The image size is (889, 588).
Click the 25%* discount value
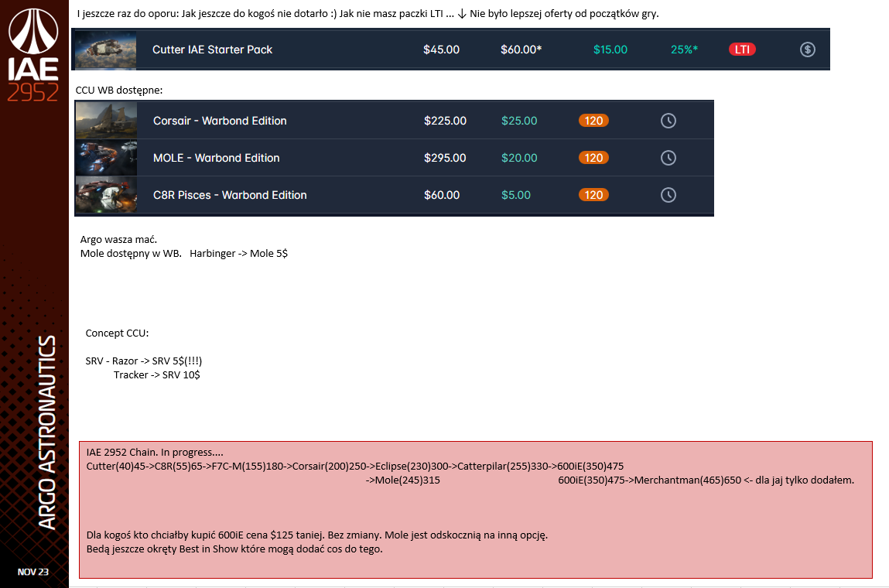(x=684, y=50)
